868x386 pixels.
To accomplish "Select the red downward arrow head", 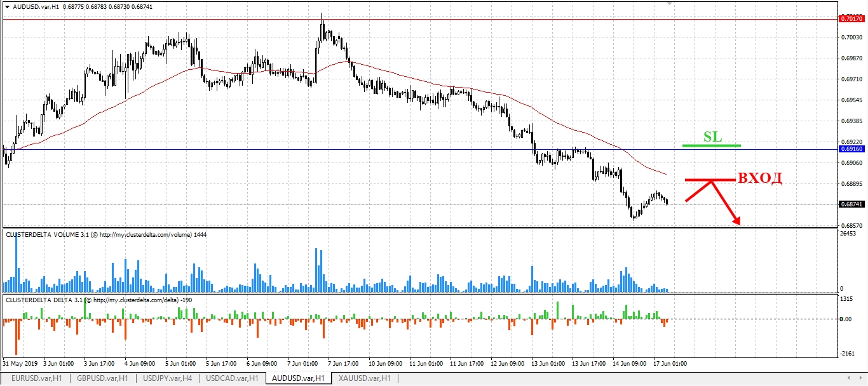I will (x=737, y=222).
